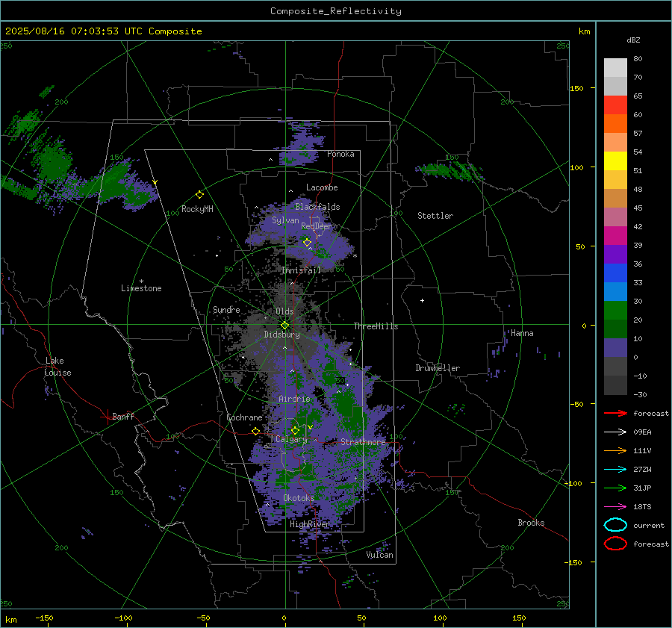Click the white plus marker east of ThreeHills
Image resolution: width=672 pixels, height=628 pixels.
pos(422,300)
